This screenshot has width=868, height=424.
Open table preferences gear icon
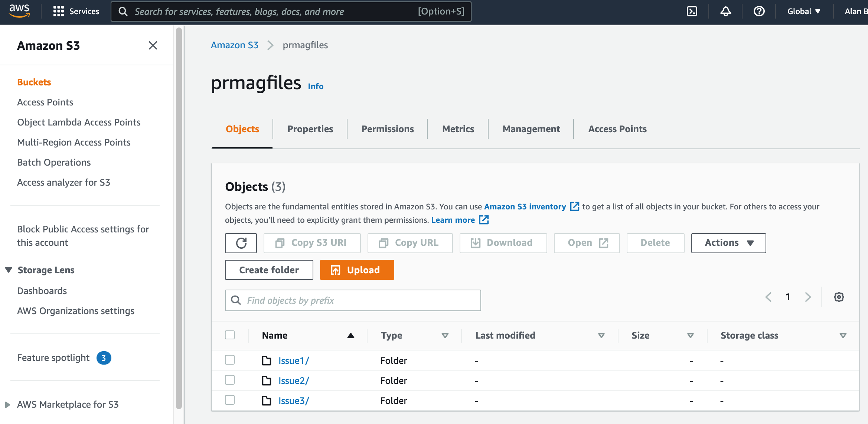839,297
